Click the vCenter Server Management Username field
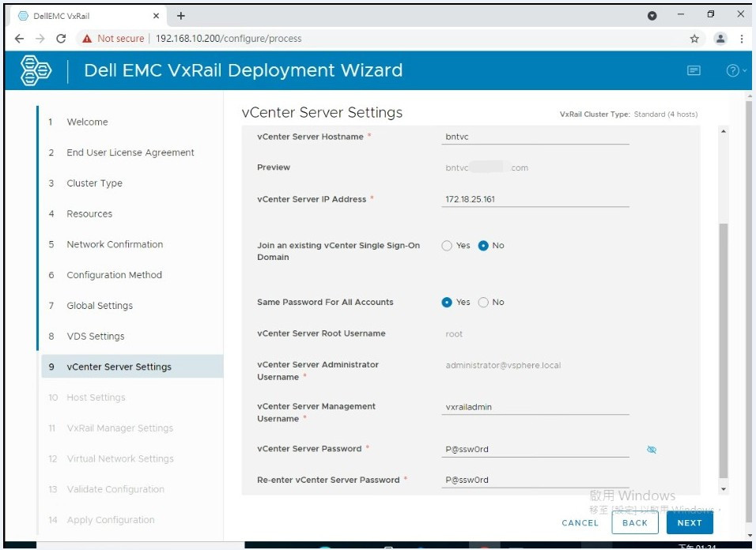 535,407
